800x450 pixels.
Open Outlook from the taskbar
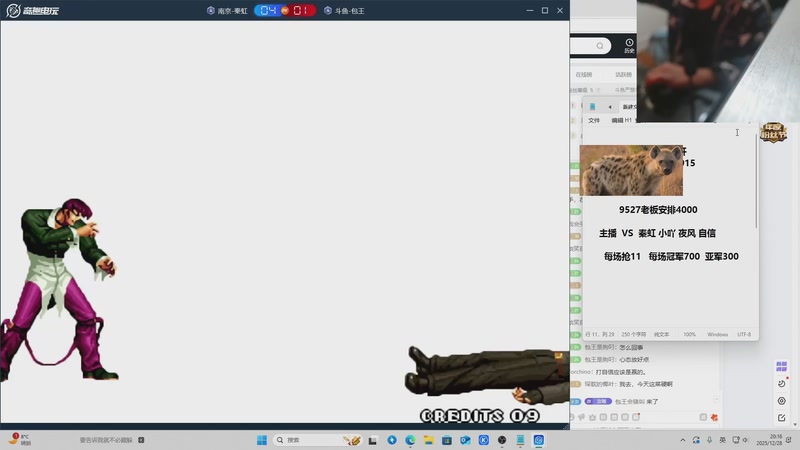465,440
